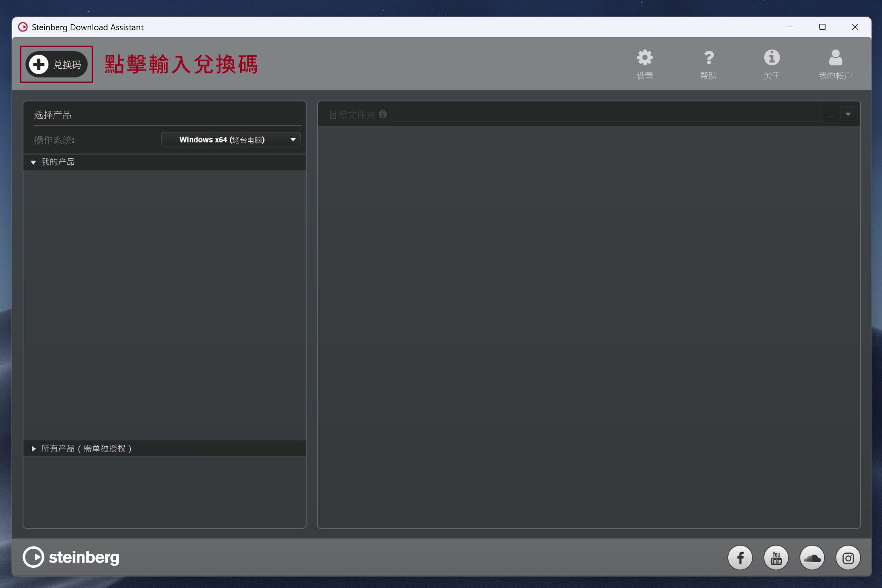This screenshot has height=588, width=882.
Task: Click the 兑换码 redeem code button
Action: coord(57,64)
